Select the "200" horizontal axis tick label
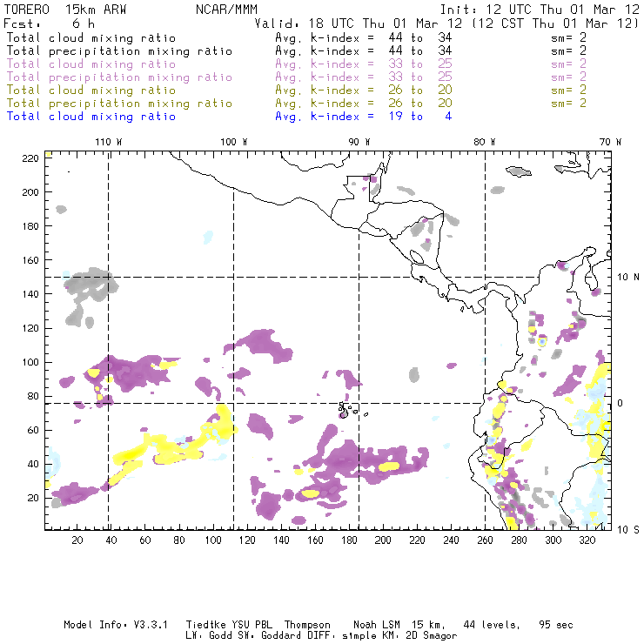This screenshot has height=644, width=644. click(383, 540)
